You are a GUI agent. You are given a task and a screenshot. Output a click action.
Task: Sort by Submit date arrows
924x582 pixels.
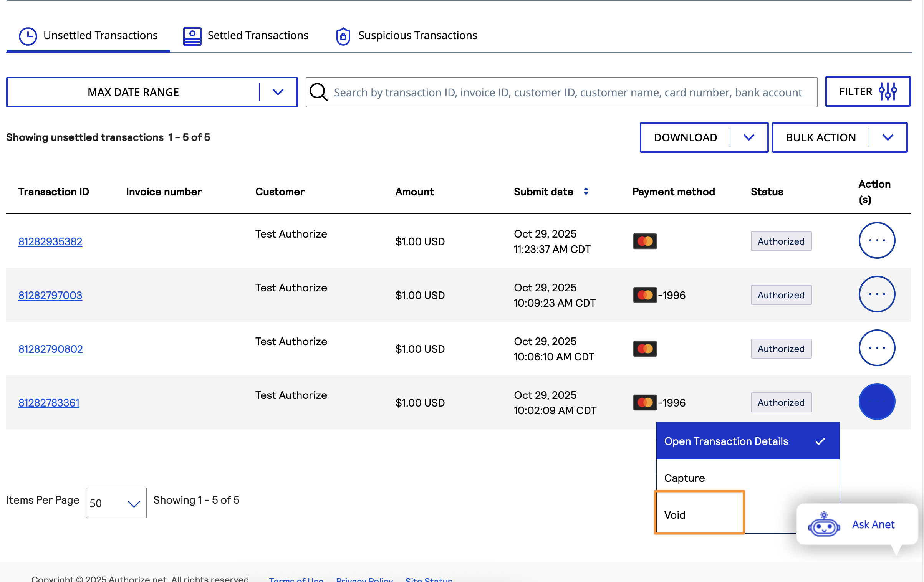[586, 191]
